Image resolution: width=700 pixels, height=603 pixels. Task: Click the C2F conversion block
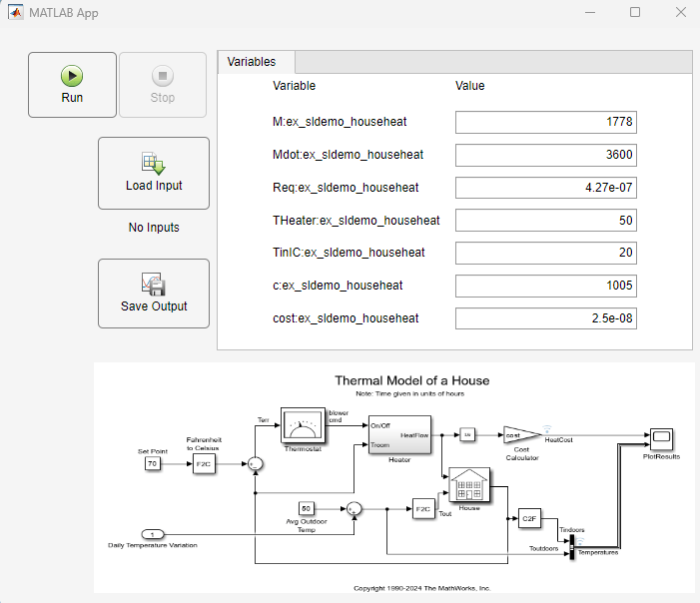[x=529, y=519]
